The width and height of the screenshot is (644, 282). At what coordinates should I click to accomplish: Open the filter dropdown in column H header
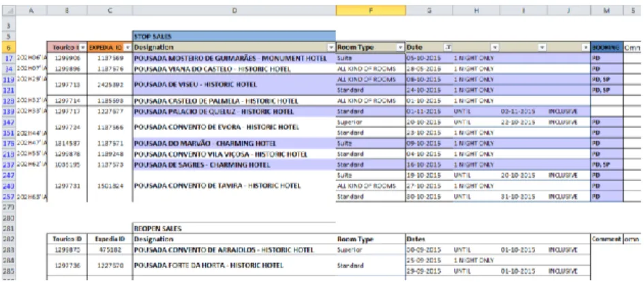(495, 48)
